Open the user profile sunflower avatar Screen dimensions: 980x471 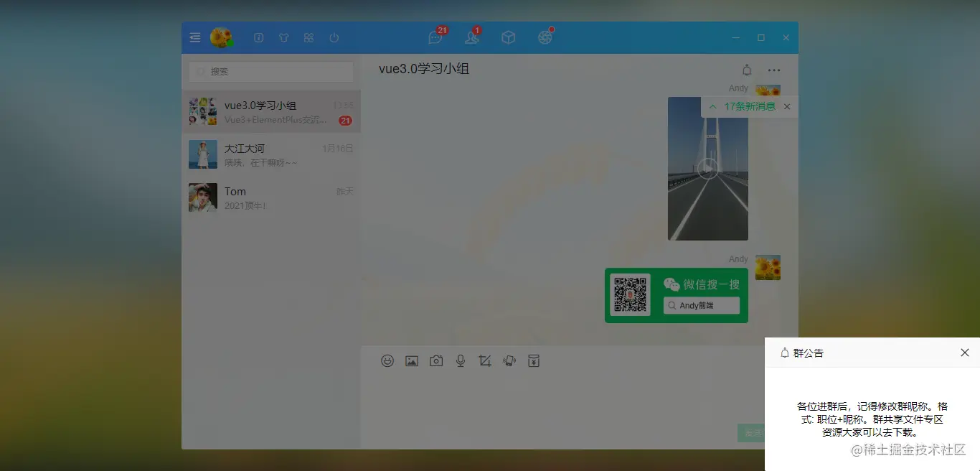(221, 38)
